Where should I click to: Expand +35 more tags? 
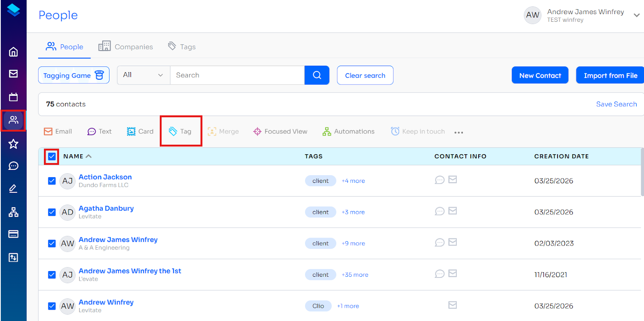(x=355, y=275)
